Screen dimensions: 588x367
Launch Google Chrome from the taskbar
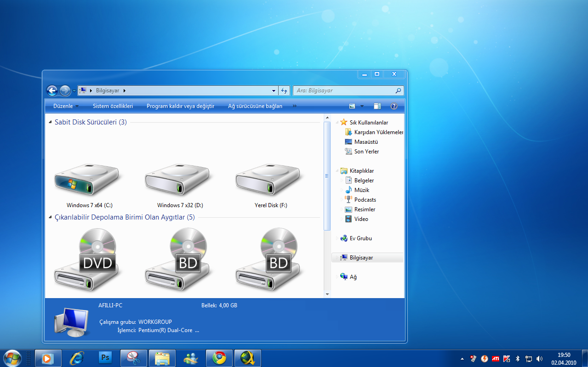219,357
